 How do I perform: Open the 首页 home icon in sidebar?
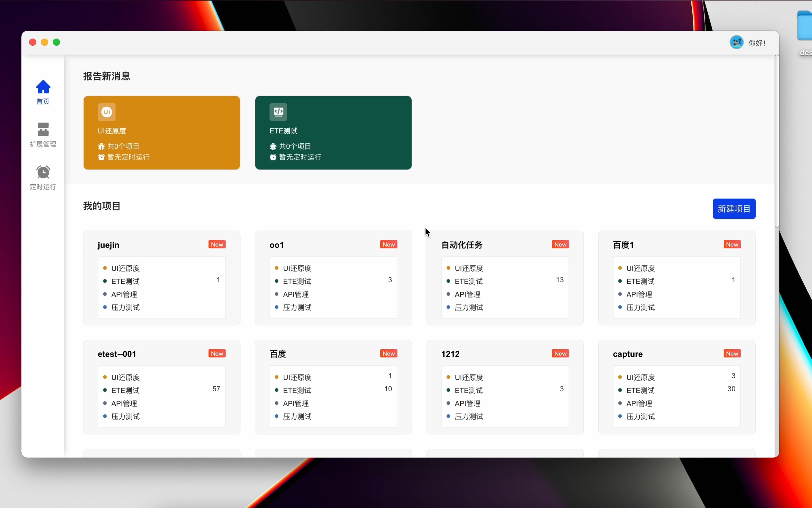click(43, 87)
